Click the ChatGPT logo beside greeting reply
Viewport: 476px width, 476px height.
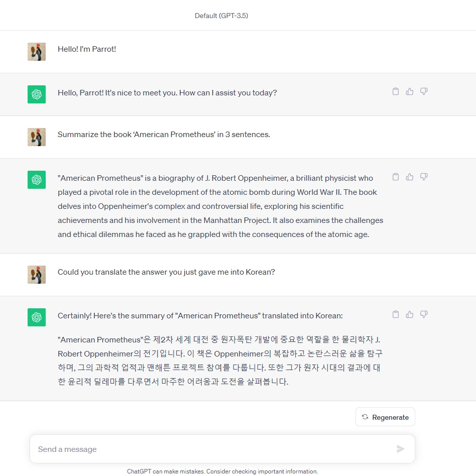[x=37, y=94]
